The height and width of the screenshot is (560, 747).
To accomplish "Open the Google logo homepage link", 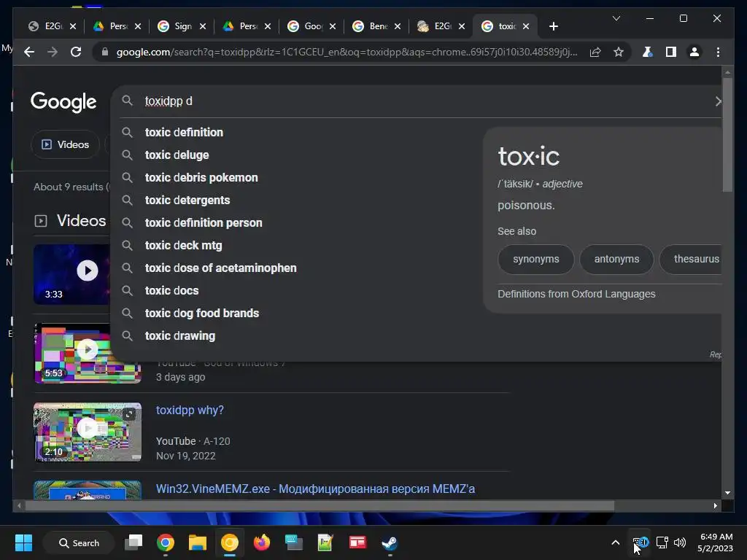I will 63,101.
